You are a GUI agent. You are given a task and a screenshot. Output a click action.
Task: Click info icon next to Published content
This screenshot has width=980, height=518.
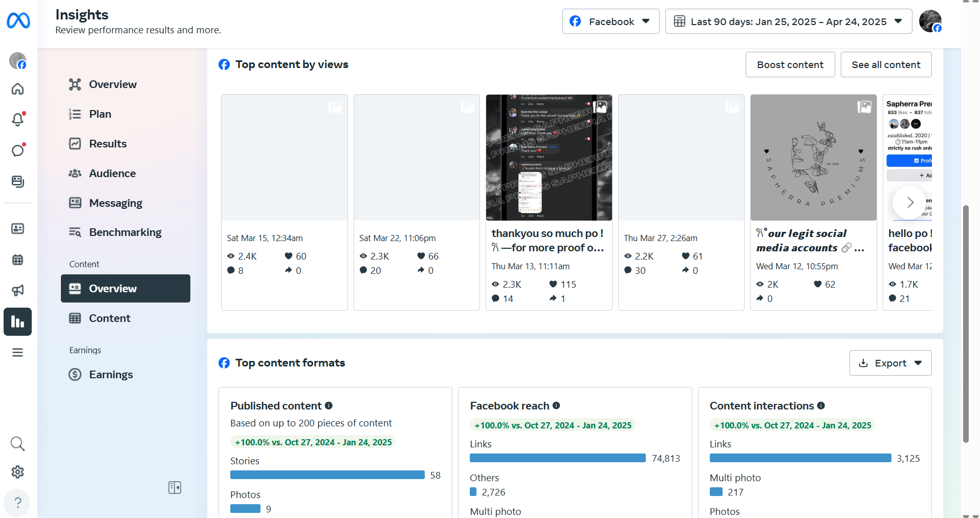pos(329,405)
